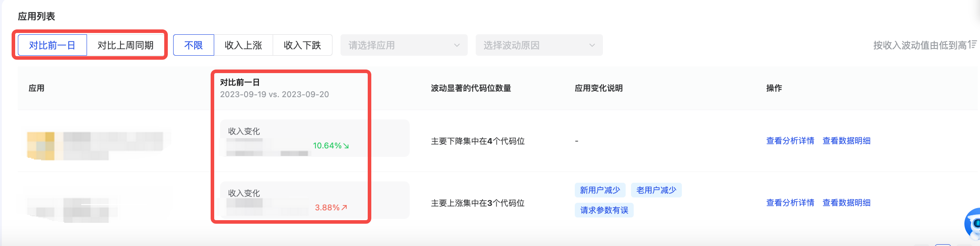Open 查看数据明细 for second app
Viewport: 980px width, 246px height.
(847, 203)
